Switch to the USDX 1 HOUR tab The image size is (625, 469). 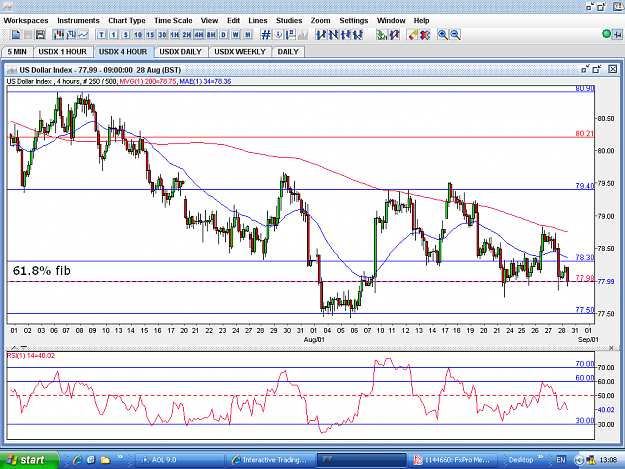[63, 52]
